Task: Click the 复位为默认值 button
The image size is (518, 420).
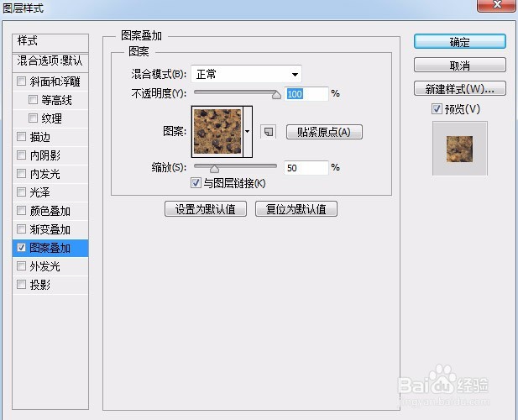Action: tap(296, 209)
